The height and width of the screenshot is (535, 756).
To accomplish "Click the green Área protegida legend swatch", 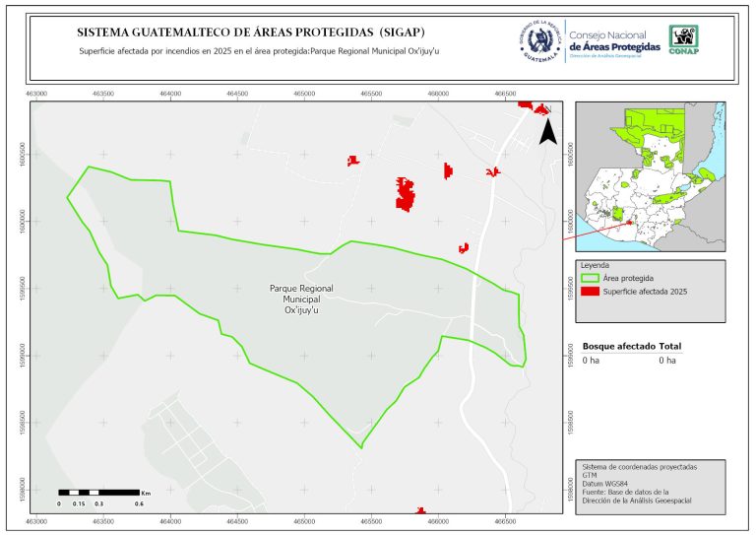I will coord(591,279).
